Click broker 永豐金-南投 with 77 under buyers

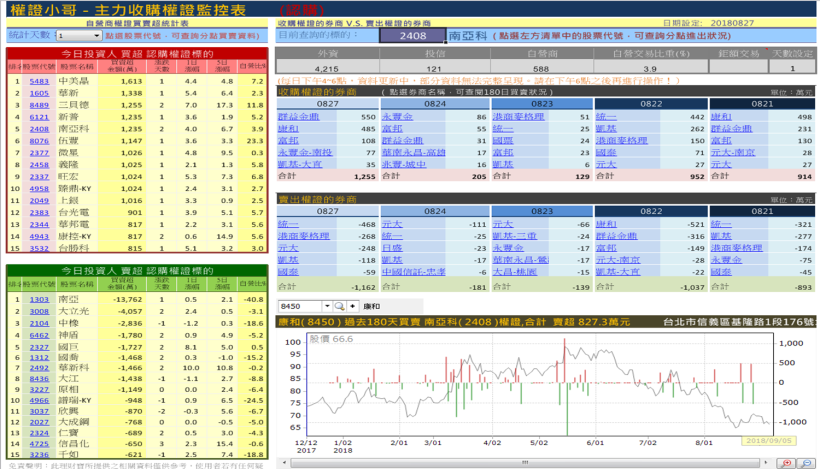click(305, 153)
